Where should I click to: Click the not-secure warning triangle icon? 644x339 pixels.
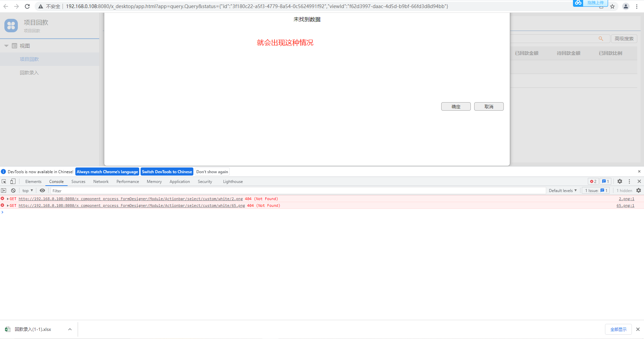(x=41, y=6)
